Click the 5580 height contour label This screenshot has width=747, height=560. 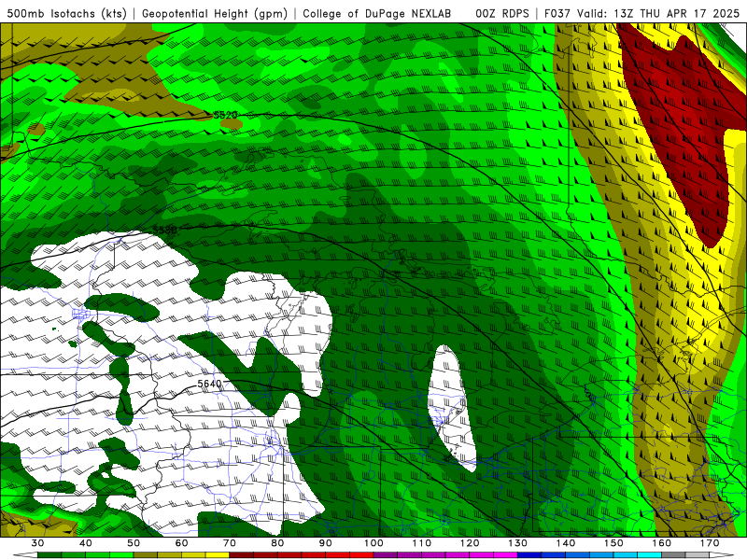(165, 231)
